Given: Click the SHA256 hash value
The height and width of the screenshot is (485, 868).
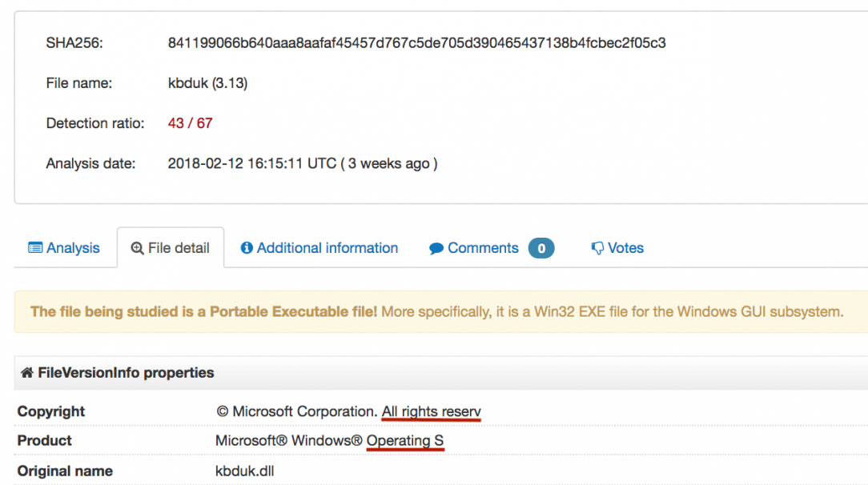Looking at the screenshot, I should coord(416,43).
